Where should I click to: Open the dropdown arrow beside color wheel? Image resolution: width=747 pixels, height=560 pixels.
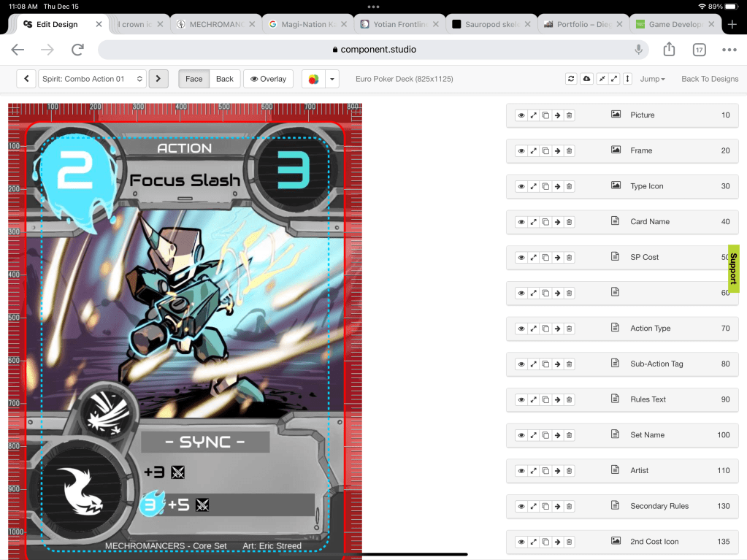[332, 79]
